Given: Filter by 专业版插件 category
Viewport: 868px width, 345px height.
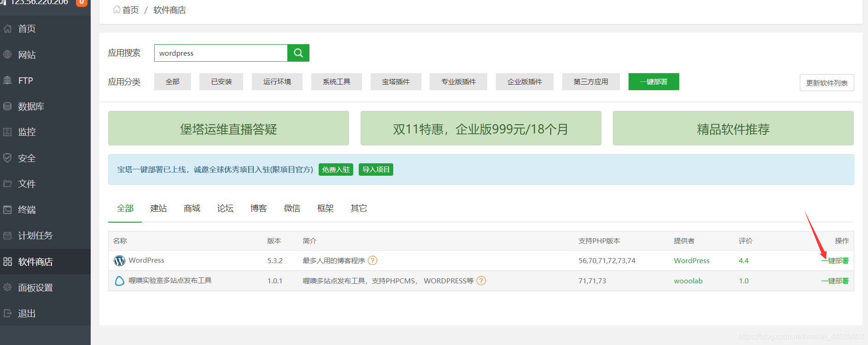Looking at the screenshot, I should coord(459,81).
